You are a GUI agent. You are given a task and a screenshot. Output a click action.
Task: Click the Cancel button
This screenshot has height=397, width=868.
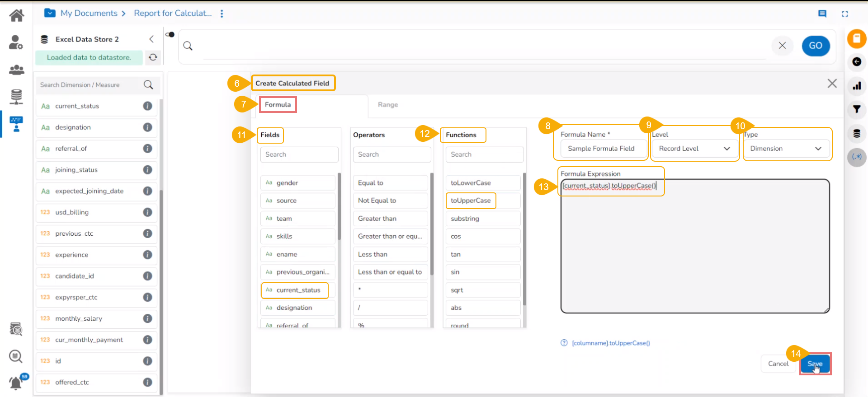(778, 364)
